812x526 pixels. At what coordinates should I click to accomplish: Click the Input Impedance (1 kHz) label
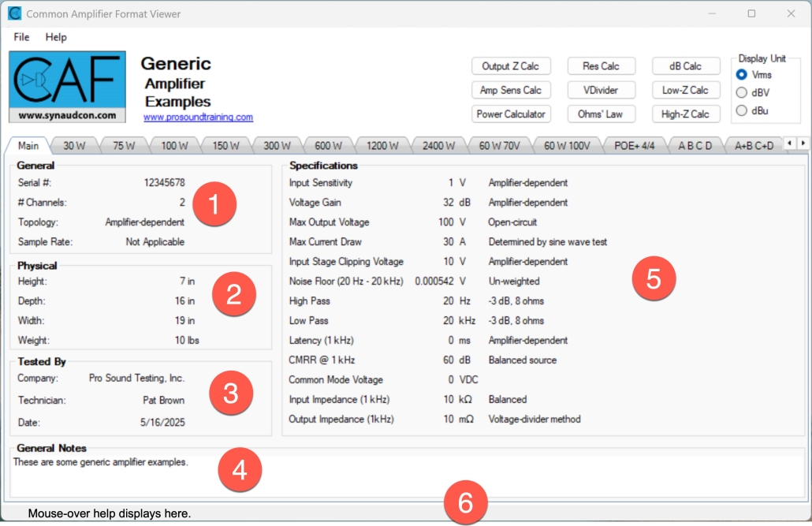pyautogui.click(x=339, y=400)
